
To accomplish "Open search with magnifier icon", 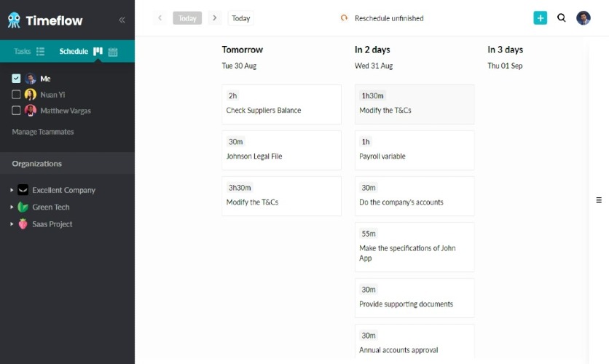I will tap(561, 18).
